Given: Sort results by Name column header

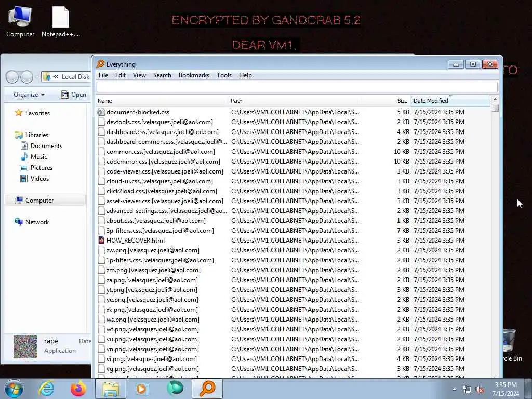Looking at the screenshot, I should pyautogui.click(x=162, y=101).
